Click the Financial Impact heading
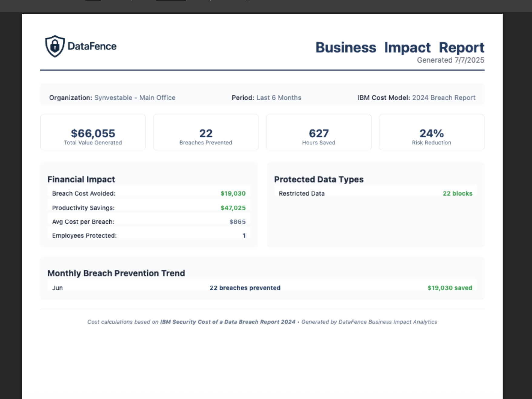Screen dimensions: 532x399 [x=81, y=179]
